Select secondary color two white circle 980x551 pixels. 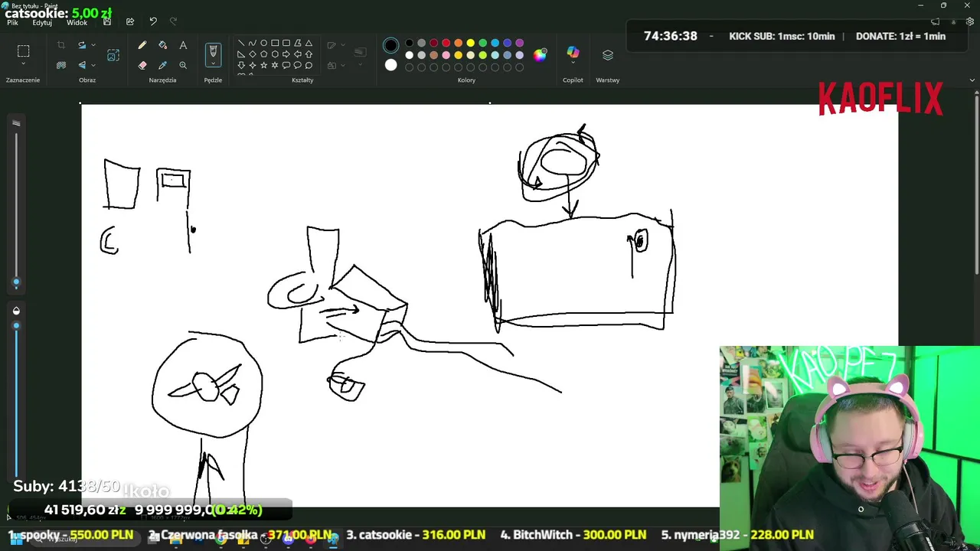click(391, 65)
